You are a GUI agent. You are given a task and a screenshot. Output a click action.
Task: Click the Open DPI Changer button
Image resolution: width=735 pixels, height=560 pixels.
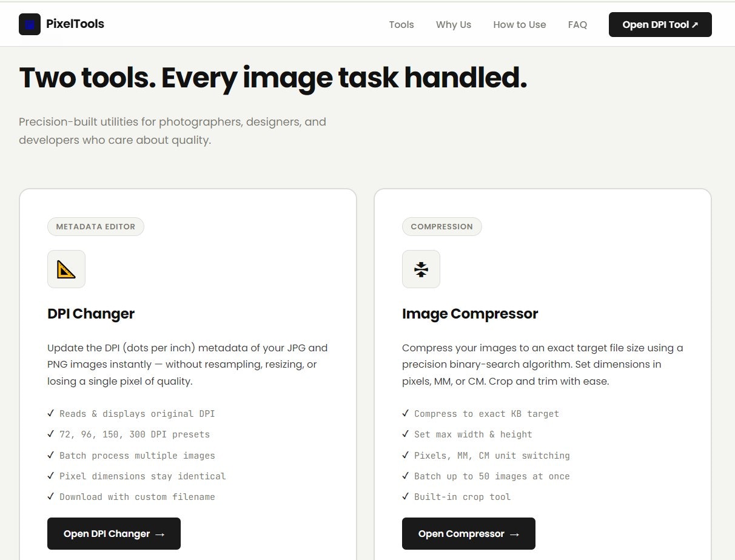pos(113,533)
